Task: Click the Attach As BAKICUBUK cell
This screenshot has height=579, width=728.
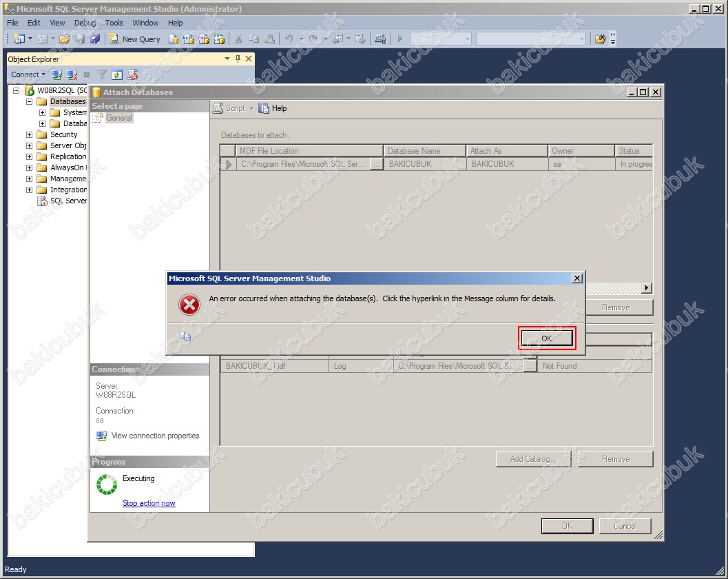Action: (x=507, y=164)
